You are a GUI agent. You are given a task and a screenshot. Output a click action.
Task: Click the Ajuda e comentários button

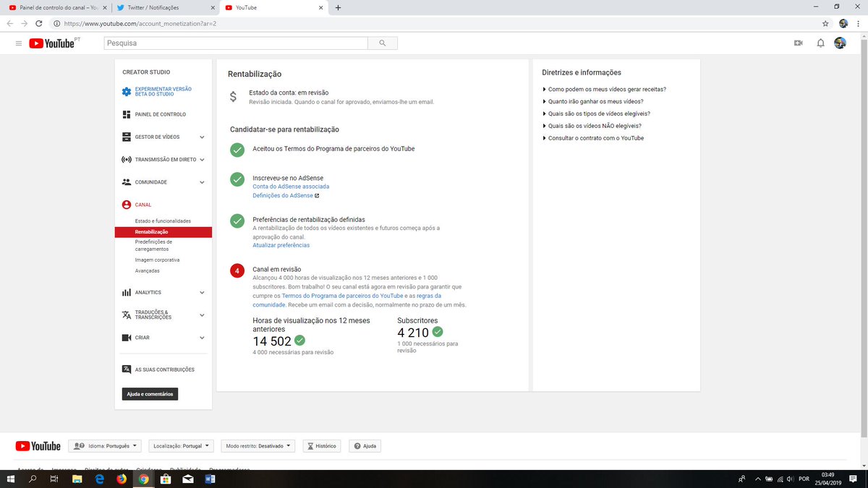tap(150, 394)
